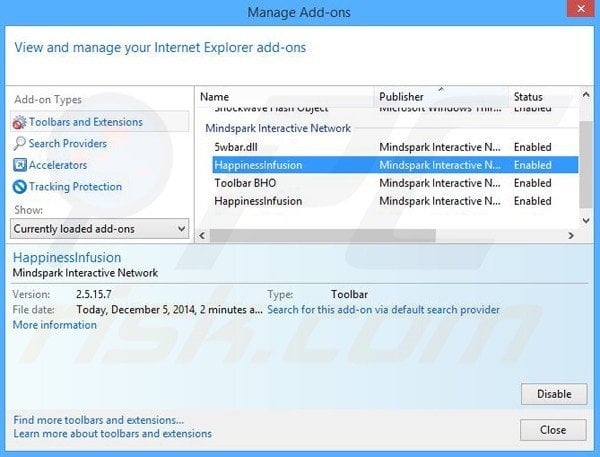Select the highlighted HappinessInfusion row
This screenshot has width=600, height=457.
pyautogui.click(x=395, y=165)
